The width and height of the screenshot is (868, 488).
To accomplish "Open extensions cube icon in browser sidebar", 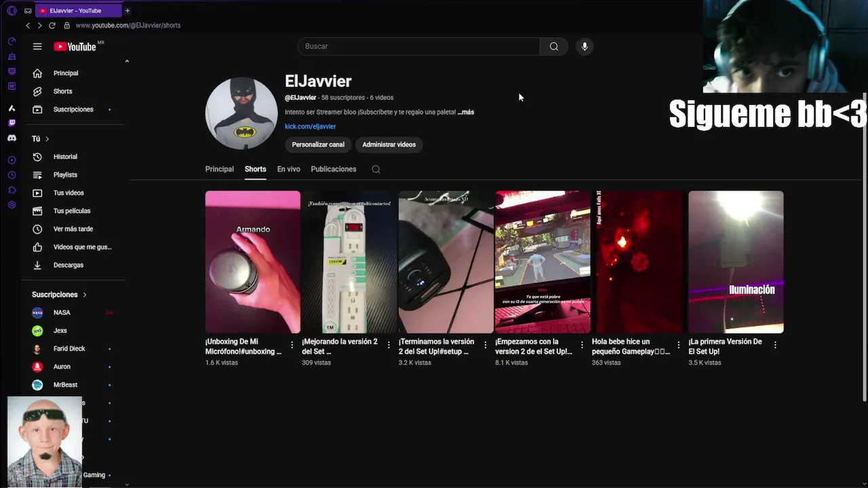I will (12, 190).
